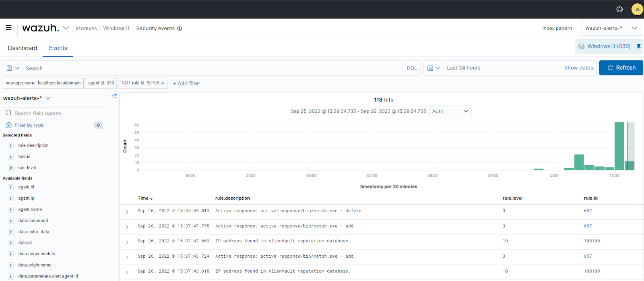Click the rule.id column header

click(590, 198)
